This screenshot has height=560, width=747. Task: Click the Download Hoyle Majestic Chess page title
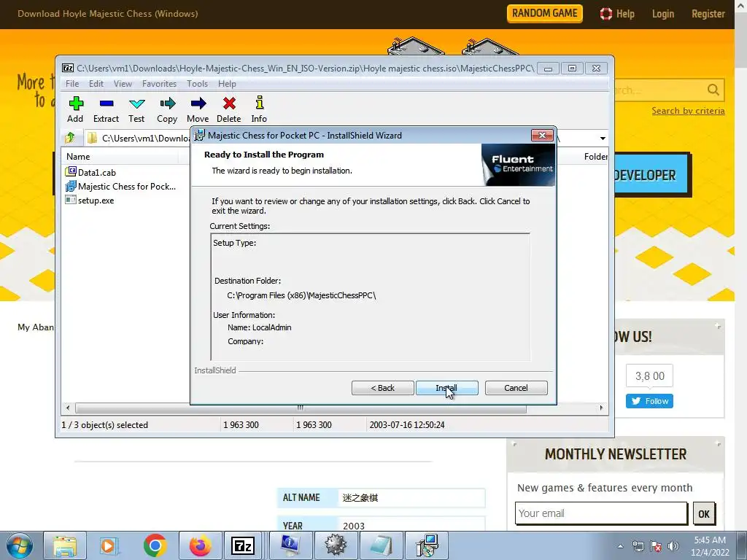(108, 14)
